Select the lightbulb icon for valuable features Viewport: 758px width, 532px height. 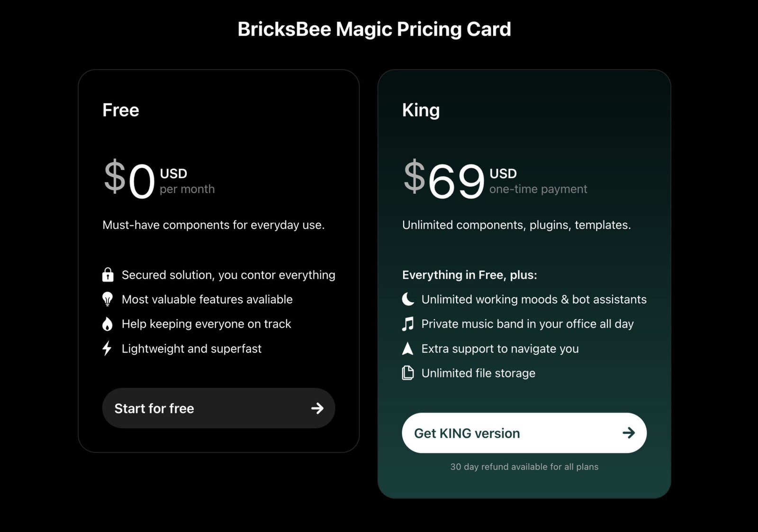click(108, 299)
